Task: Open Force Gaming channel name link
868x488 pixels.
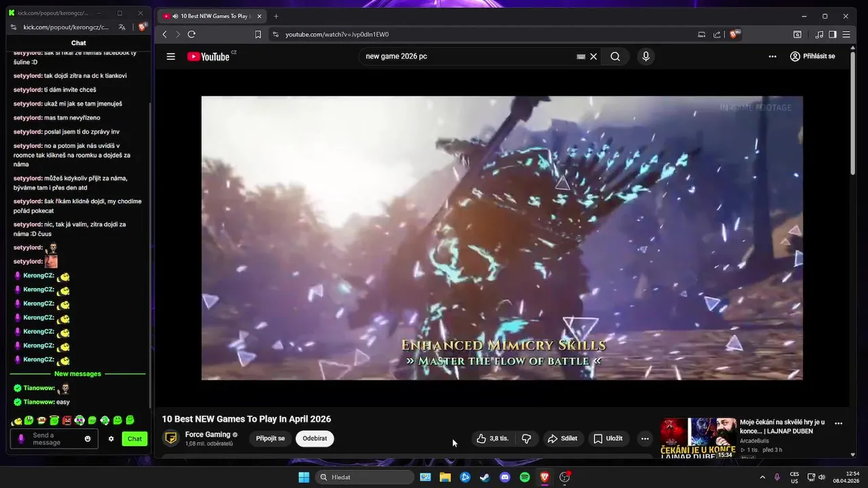Action: tap(208, 434)
